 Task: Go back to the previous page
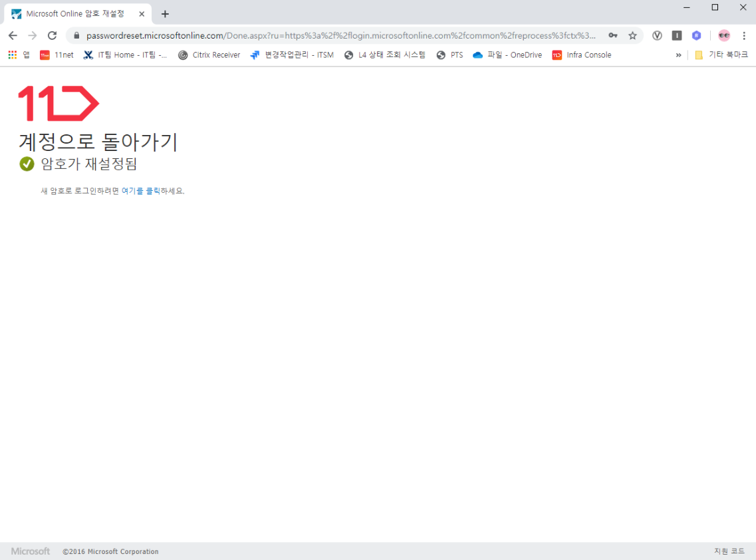pyautogui.click(x=13, y=36)
